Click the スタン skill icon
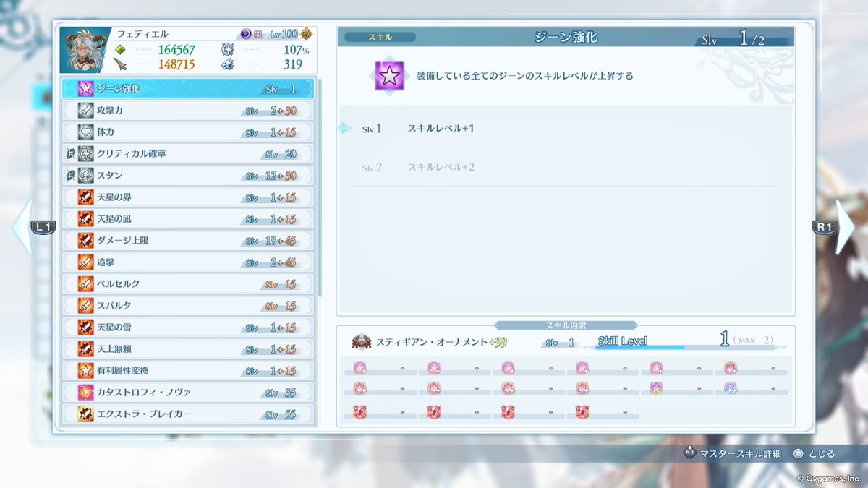The image size is (868, 488). pyautogui.click(x=86, y=176)
